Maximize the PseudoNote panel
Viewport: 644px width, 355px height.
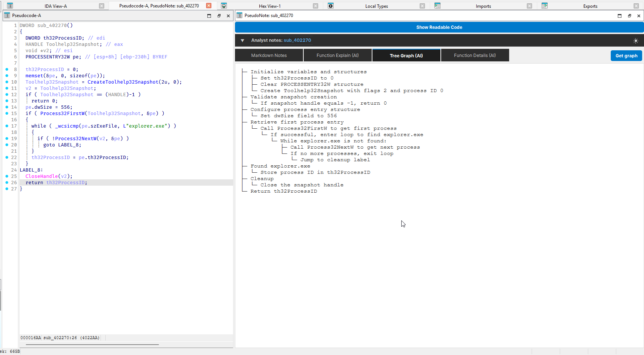point(620,16)
